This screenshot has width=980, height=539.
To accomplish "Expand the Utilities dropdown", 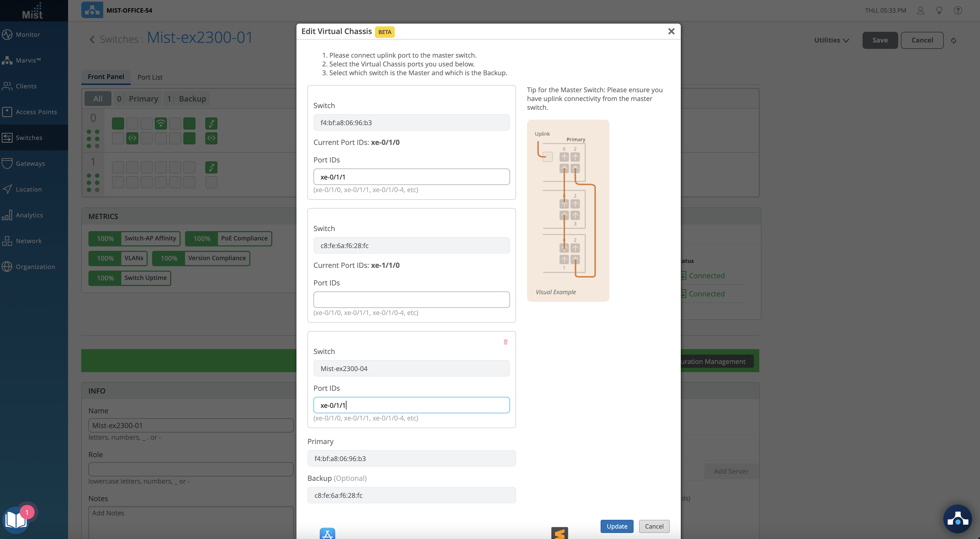I will (x=831, y=40).
